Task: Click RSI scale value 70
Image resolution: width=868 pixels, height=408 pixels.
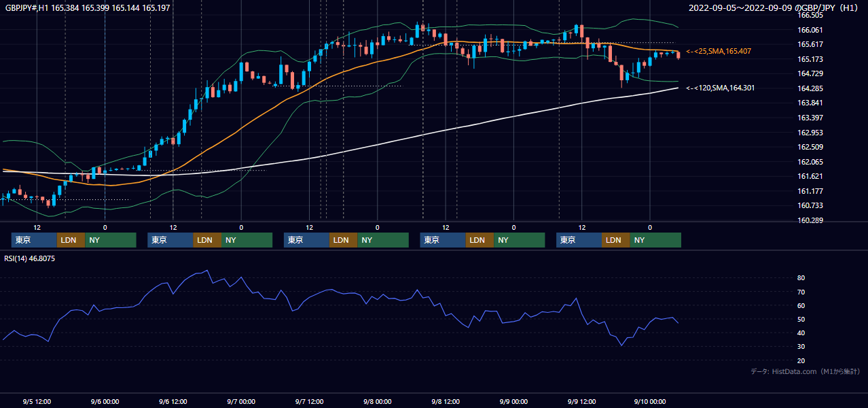Action: click(801, 292)
